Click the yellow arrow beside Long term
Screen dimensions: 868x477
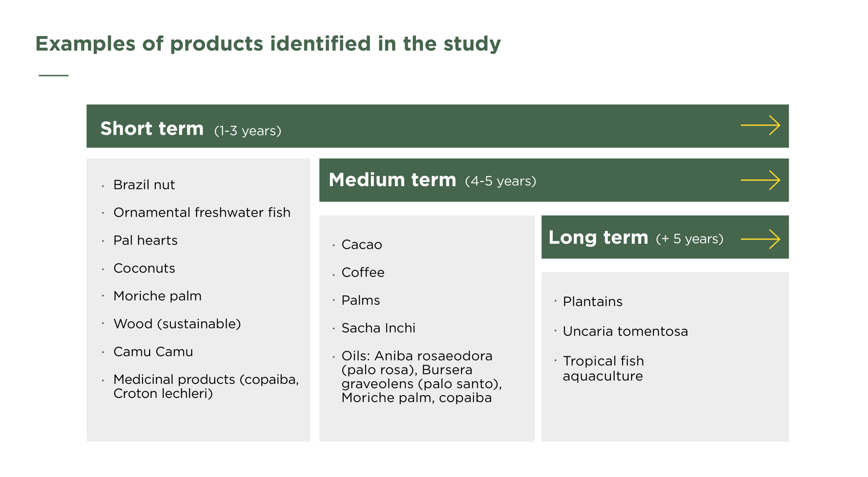coord(760,239)
